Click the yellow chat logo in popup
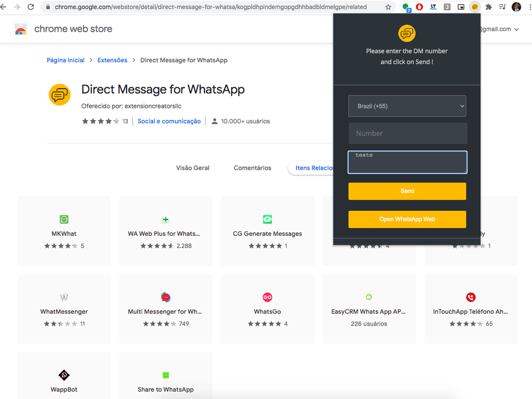 pyautogui.click(x=407, y=33)
